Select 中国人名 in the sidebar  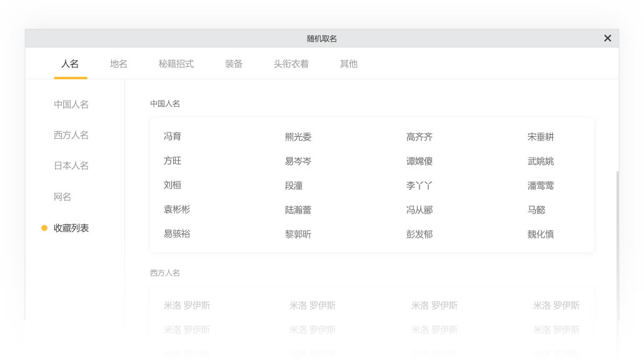[x=71, y=104]
